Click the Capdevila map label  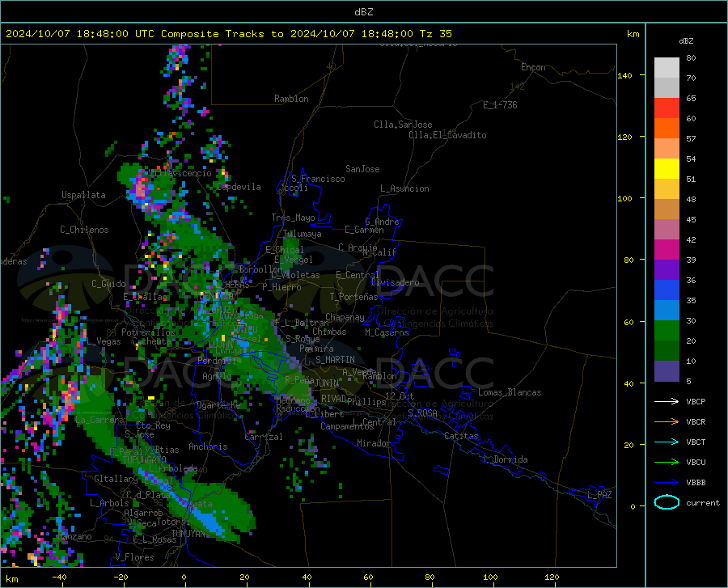239,187
